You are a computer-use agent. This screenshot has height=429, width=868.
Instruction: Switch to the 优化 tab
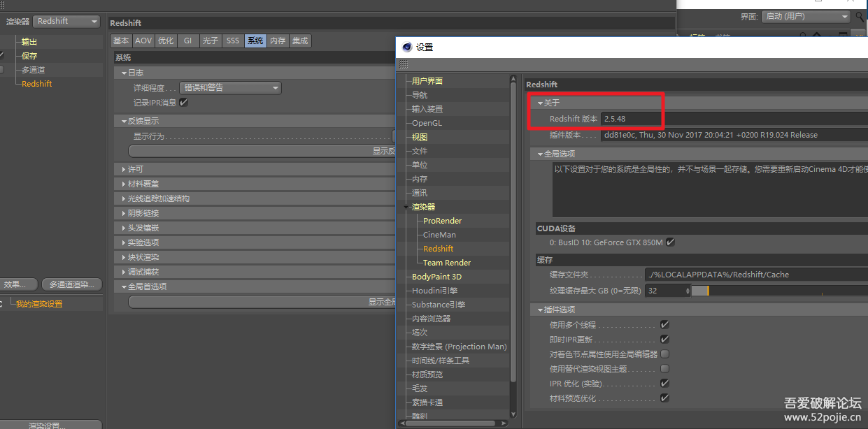[x=166, y=41]
